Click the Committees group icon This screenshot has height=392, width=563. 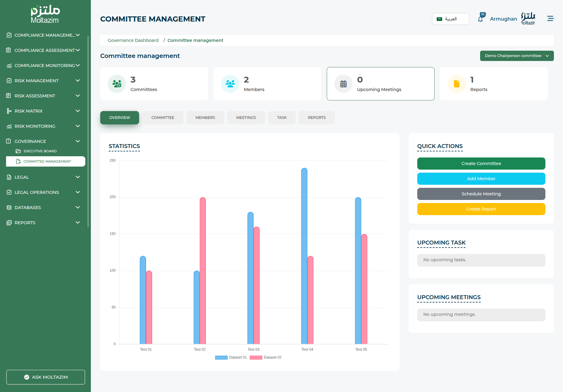pos(117,84)
